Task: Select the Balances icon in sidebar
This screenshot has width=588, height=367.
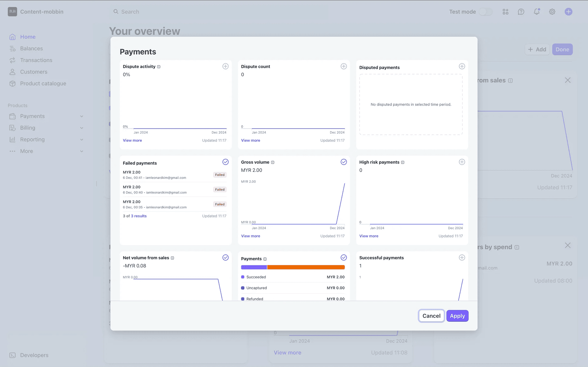Action: (12, 48)
